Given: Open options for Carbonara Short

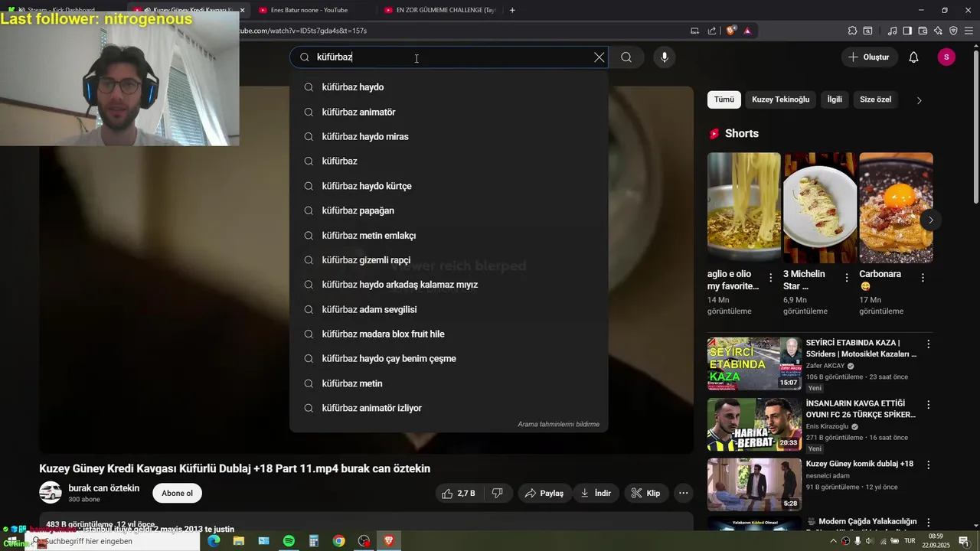Looking at the screenshot, I should (x=923, y=278).
